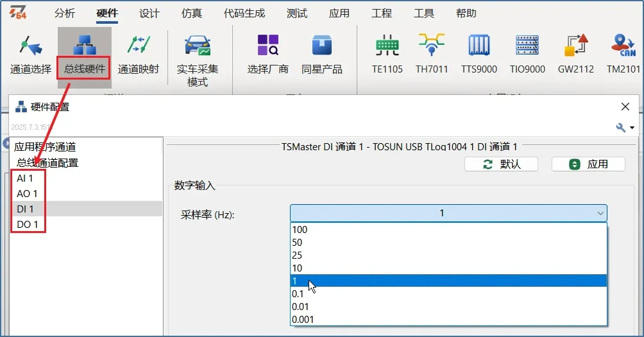644x337 pixels.
Task: Open the 代码生成 ribbon tab
Action: point(244,13)
